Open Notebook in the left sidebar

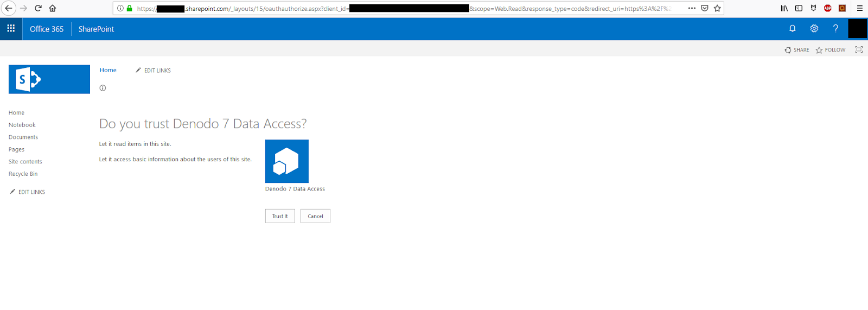coord(22,125)
